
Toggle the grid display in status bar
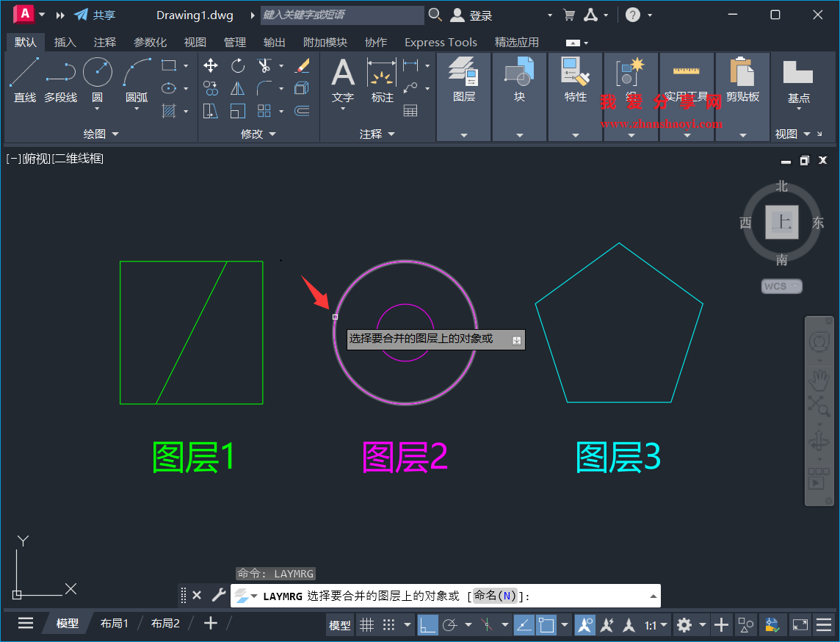[x=366, y=624]
